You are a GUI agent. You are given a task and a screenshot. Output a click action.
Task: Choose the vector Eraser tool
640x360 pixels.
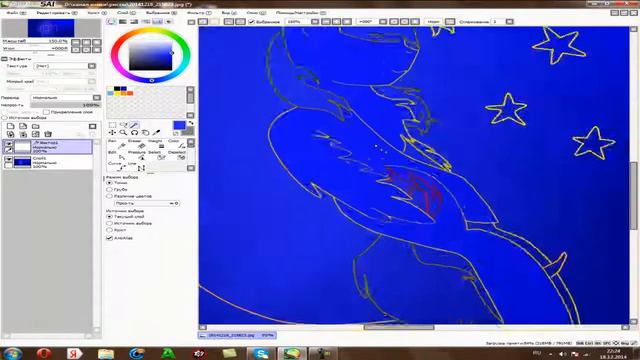coord(136,144)
